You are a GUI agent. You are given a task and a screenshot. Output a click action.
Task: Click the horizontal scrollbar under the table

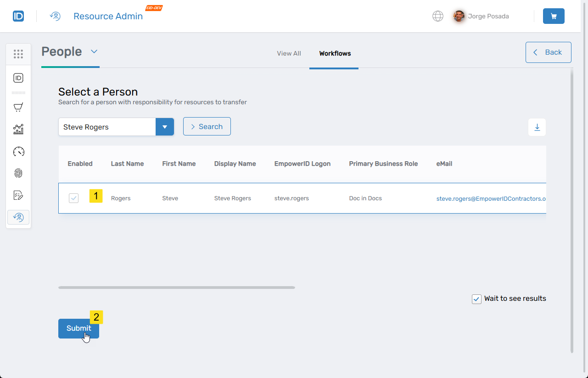tap(176, 288)
